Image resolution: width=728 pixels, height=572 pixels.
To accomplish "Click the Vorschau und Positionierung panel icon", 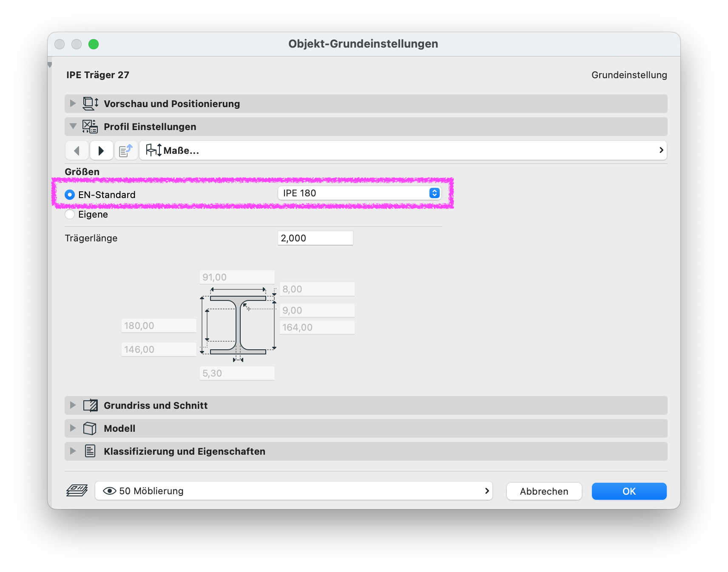I will pyautogui.click(x=90, y=104).
